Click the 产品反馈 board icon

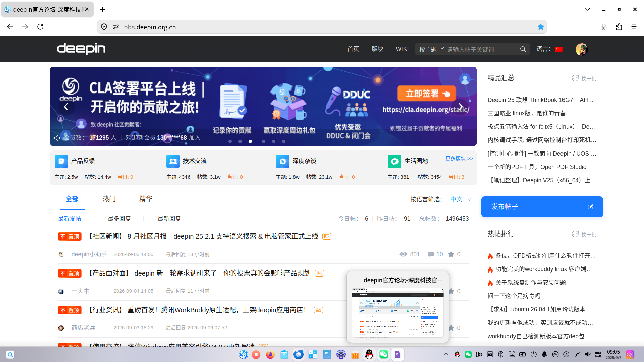tap(61, 161)
